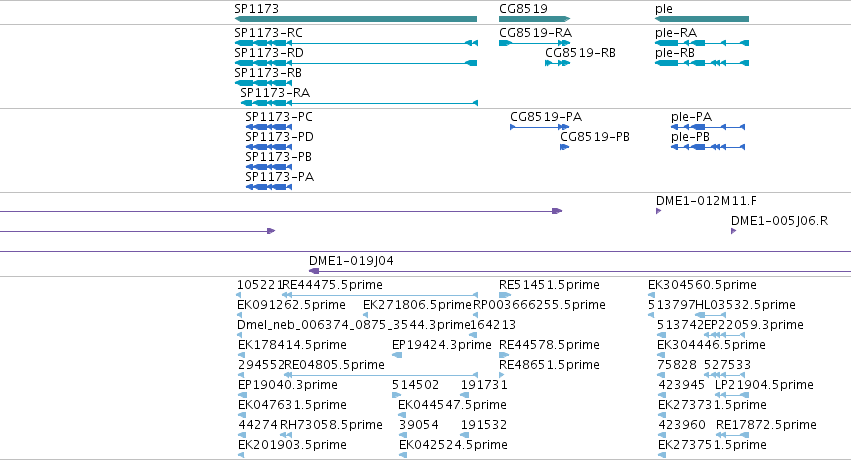
Task: Pick the RE17872.5prime EST label
Action: (766, 425)
